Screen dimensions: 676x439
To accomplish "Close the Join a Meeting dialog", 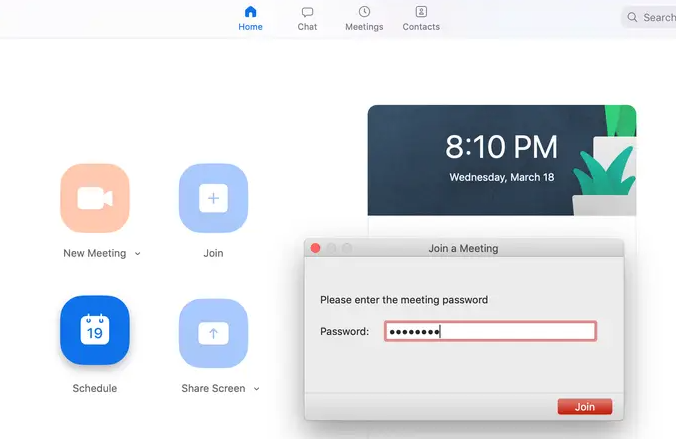I will pos(315,248).
